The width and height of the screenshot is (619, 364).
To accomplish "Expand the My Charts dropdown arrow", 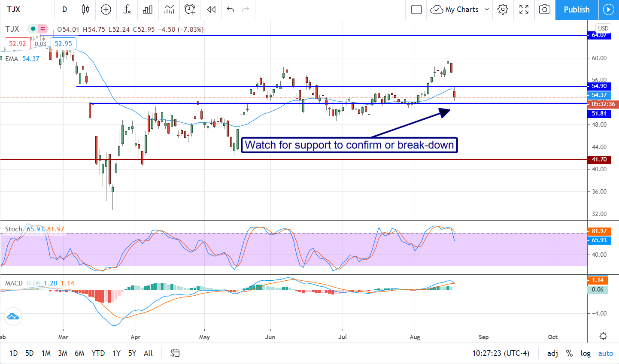I will pos(487,9).
